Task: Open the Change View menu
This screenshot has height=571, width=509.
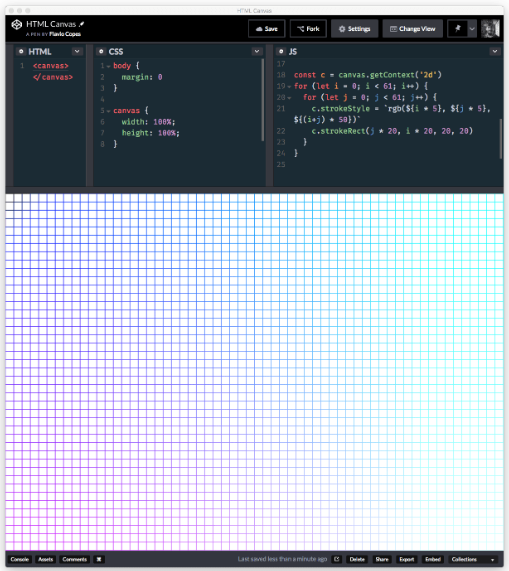Action: tap(413, 28)
